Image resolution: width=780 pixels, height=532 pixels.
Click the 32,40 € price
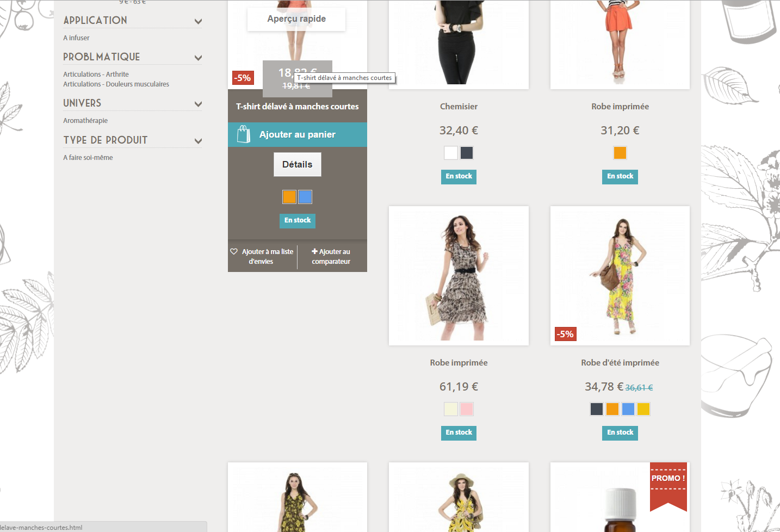(459, 131)
